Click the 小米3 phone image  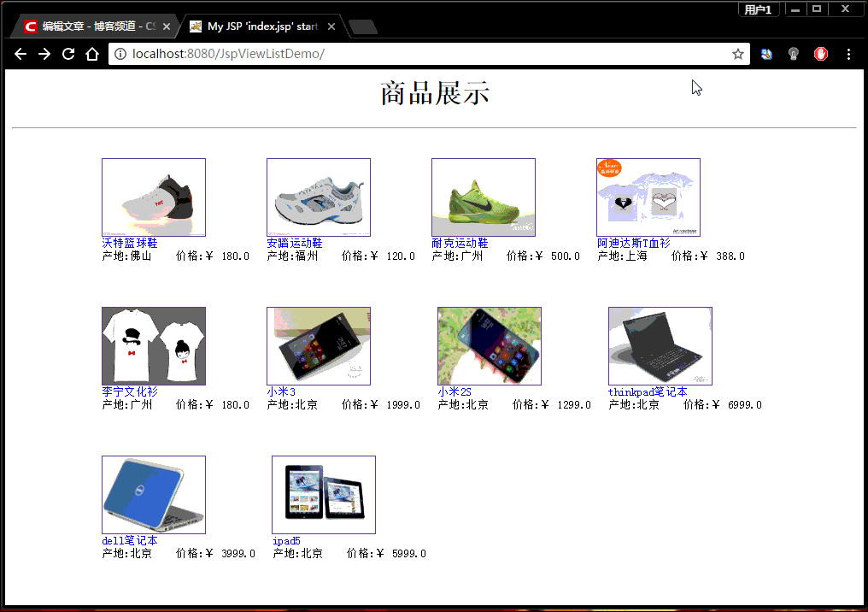point(319,346)
